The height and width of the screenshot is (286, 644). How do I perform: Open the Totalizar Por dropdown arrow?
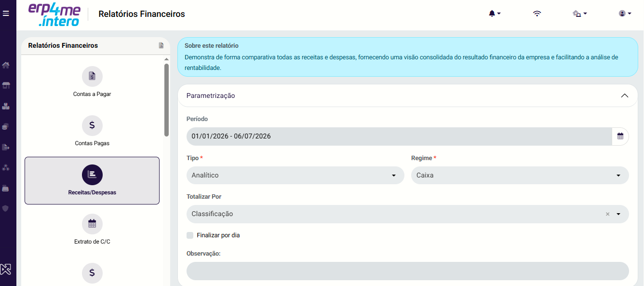coord(618,214)
